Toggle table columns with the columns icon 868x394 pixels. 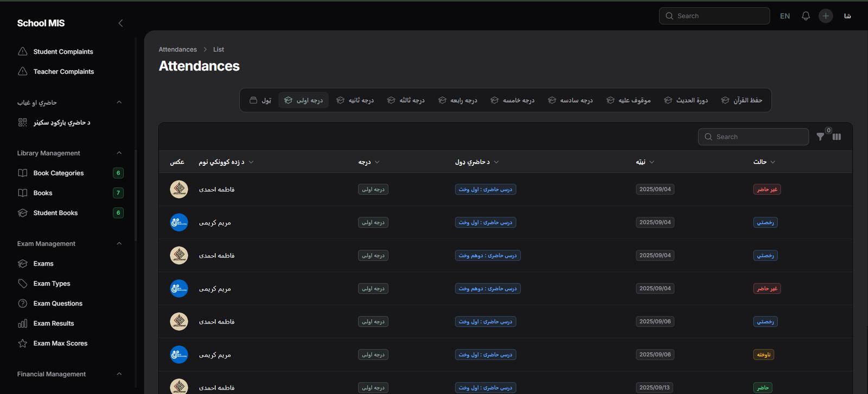(x=837, y=137)
